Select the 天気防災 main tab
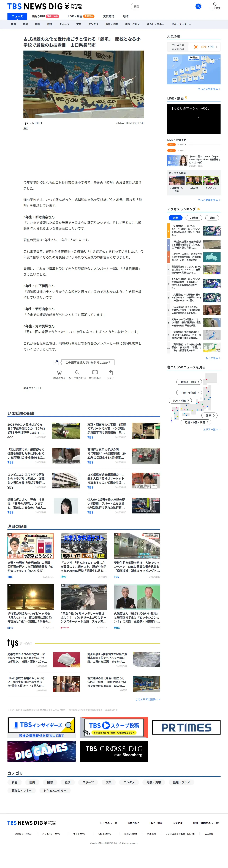Image resolution: width=228 pixels, height=868 pixels. 109,16
